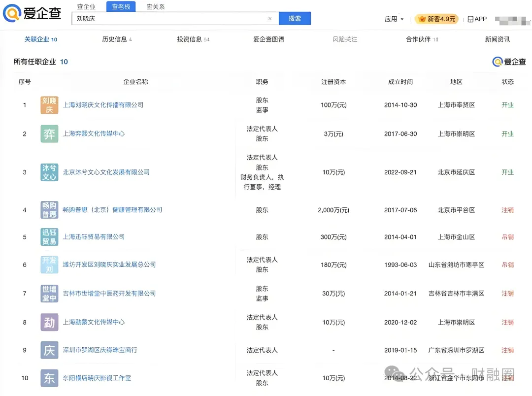Click the 山东省潍坊市寒亭区 region cell
This screenshot has height=396, width=532.
456,264
